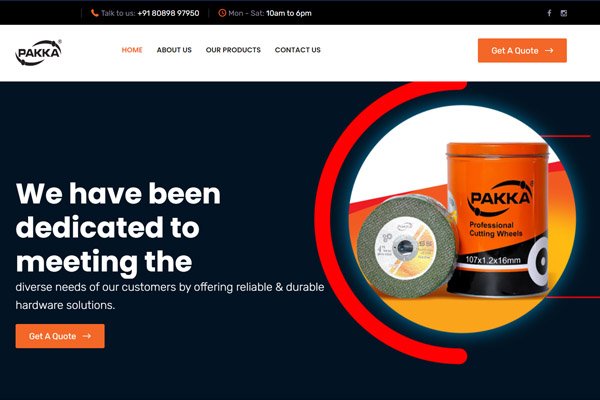This screenshot has width=600, height=400.
Task: Click the 'We have been dedicated' headline
Action: [118, 227]
